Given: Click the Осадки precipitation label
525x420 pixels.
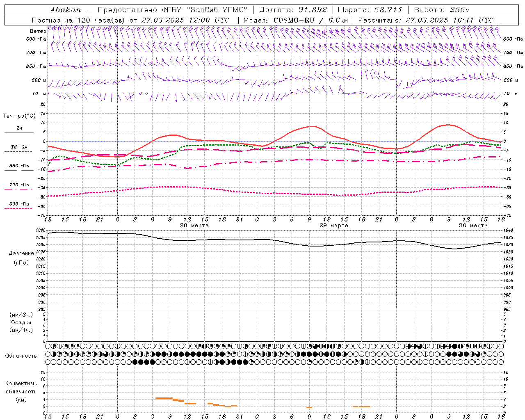Looking at the screenshot, I should tap(21, 322).
